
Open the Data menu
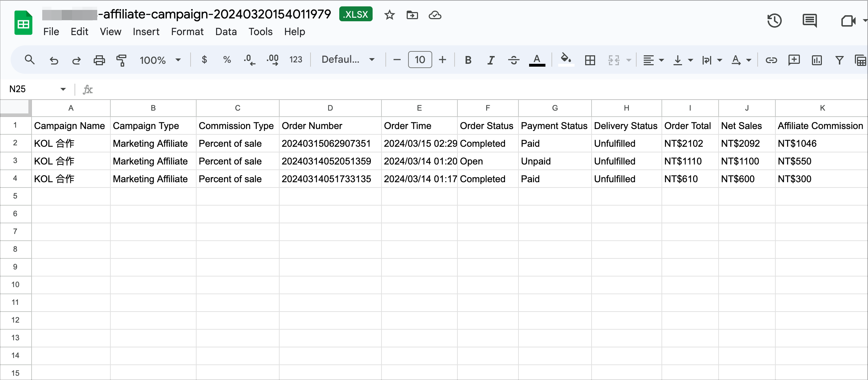coord(226,32)
